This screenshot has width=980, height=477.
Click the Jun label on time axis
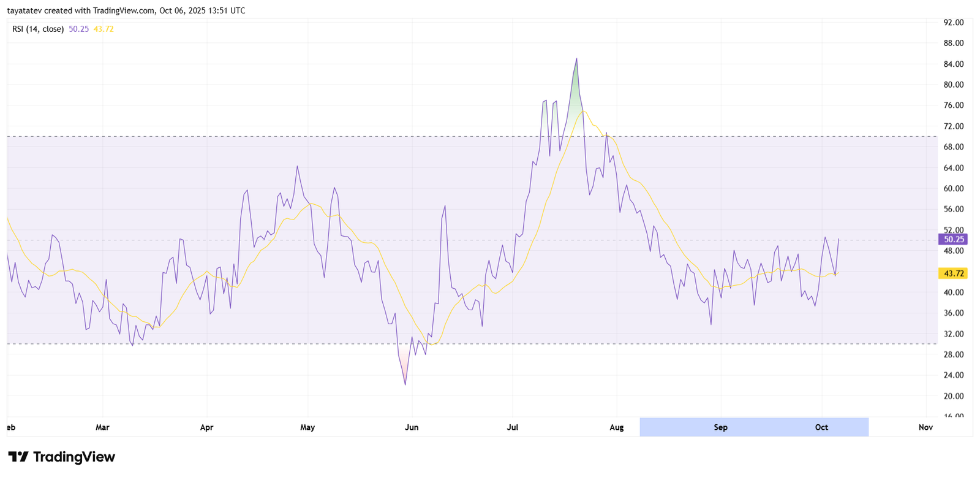412,427
